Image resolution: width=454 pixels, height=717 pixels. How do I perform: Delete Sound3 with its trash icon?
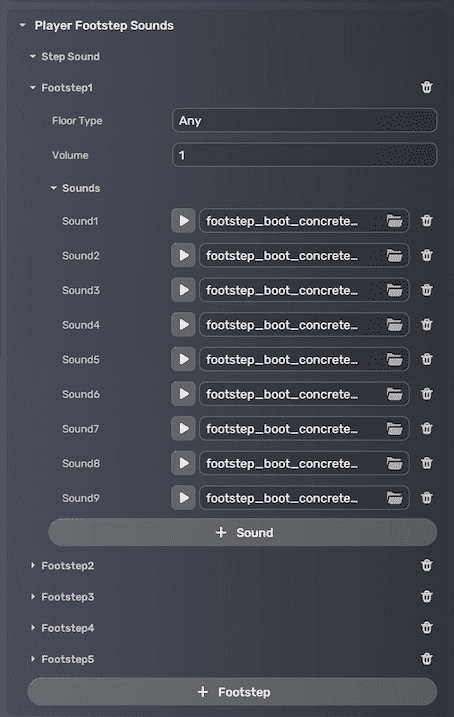pos(427,290)
